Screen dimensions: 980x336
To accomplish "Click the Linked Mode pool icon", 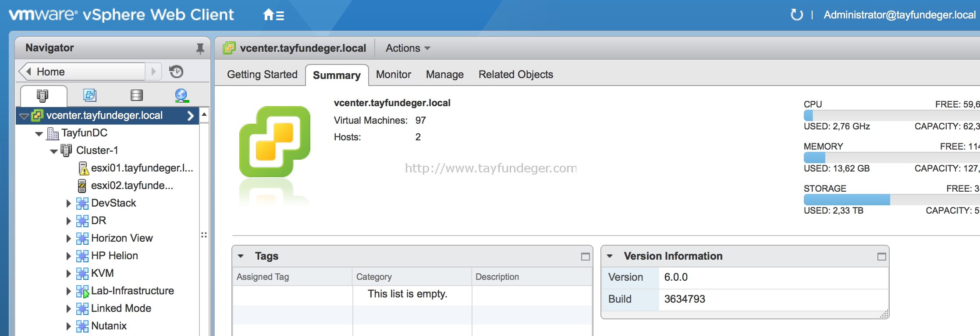I will pos(82,308).
